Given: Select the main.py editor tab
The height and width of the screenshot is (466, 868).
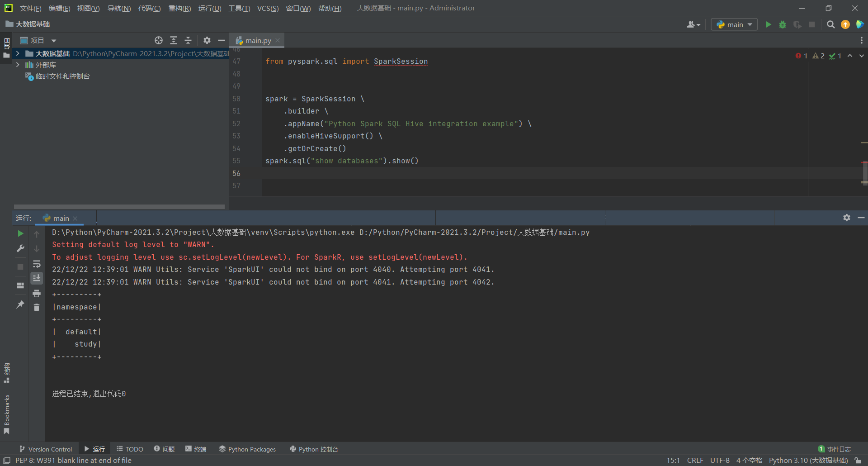Looking at the screenshot, I should [x=258, y=40].
